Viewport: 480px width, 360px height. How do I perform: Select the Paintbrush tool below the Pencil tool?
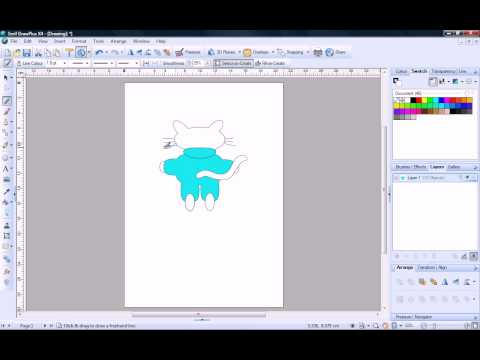(6, 112)
